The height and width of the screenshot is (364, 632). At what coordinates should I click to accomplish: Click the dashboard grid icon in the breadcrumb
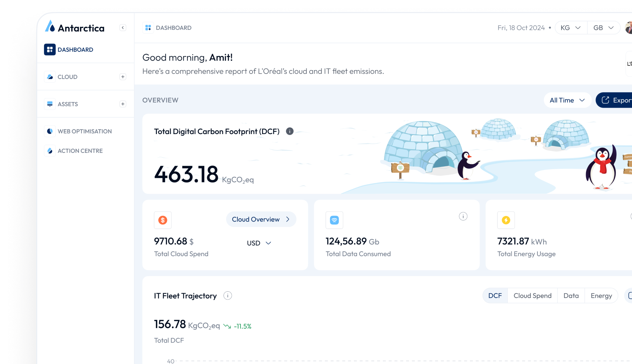(x=148, y=28)
